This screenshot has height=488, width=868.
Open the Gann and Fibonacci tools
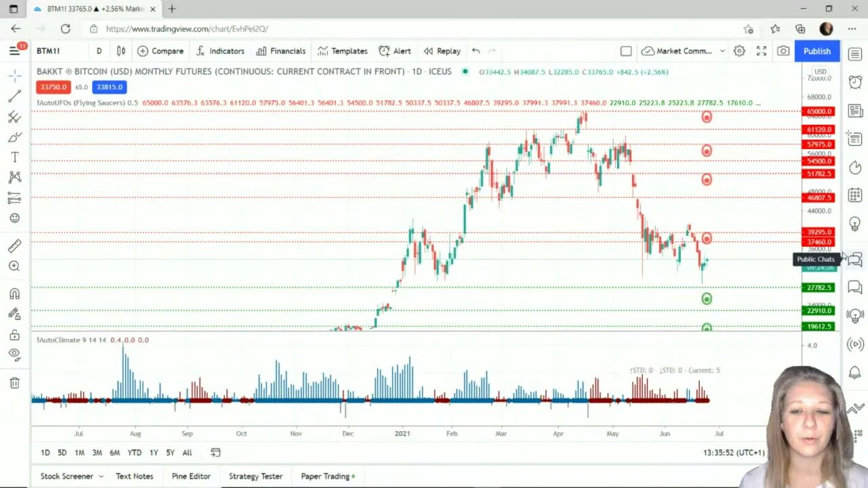pyautogui.click(x=14, y=117)
